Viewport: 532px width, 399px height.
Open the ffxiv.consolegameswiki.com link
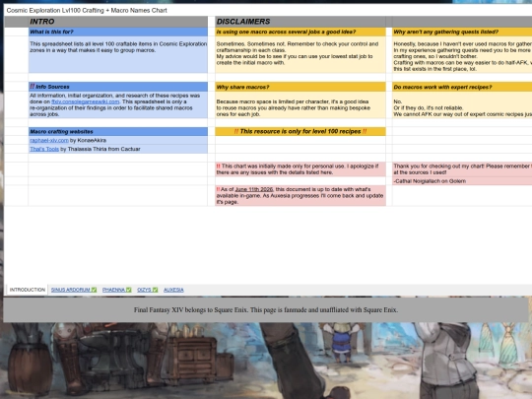tap(86, 101)
